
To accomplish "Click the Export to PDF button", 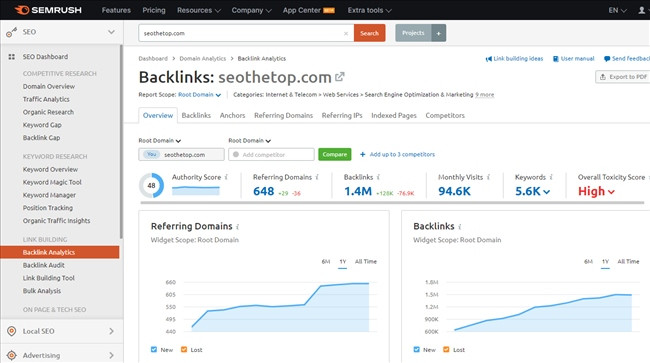I will click(x=623, y=77).
